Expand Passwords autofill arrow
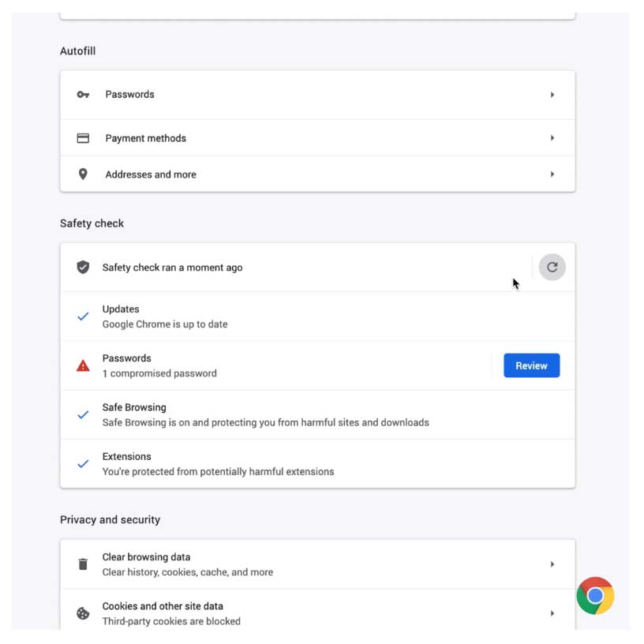Image resolution: width=644 pixels, height=644 pixels. [552, 95]
